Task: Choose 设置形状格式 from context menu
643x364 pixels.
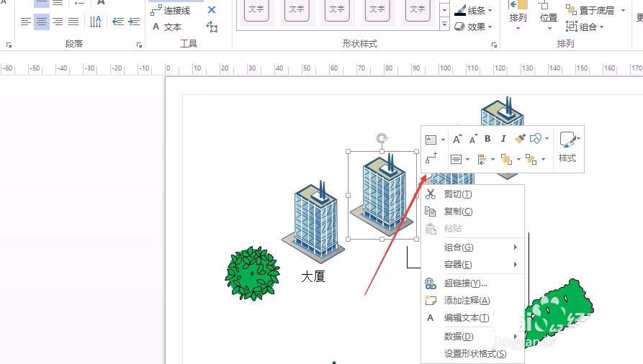Action: click(x=473, y=354)
